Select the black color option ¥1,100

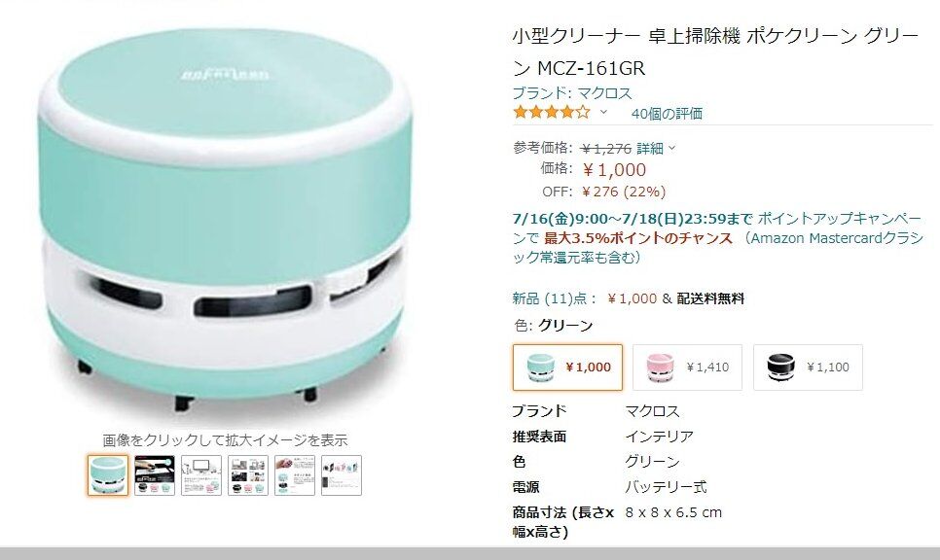click(808, 367)
